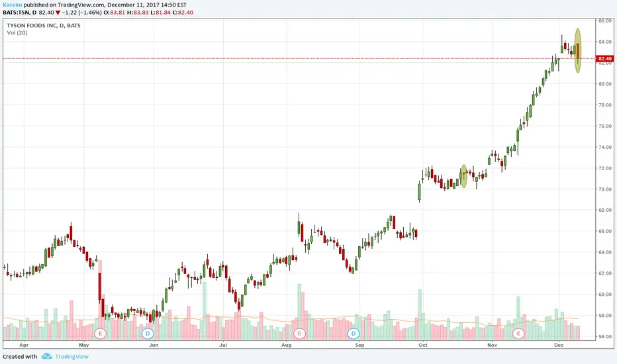Click the Aug label on time axis
Viewport: 617px width, 364px height.
coord(287,345)
